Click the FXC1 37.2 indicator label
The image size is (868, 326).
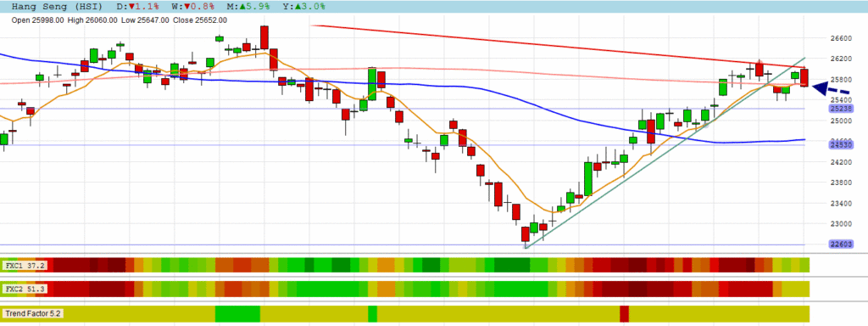[x=25, y=266]
